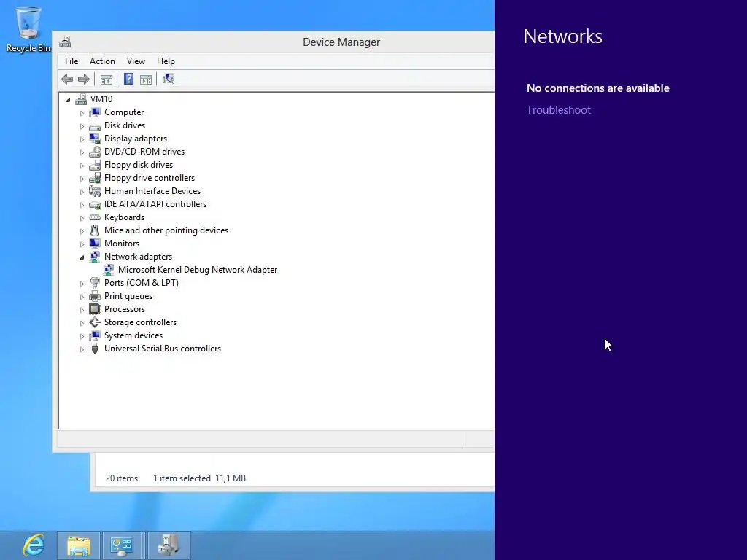Screen dimensions: 747x560
Task: Expand the Monitors node arrow
Action: click(82, 244)
